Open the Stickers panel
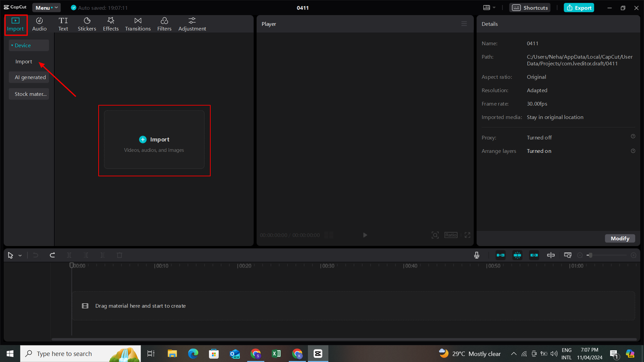Screen dimensions: 644x362 pyautogui.click(x=87, y=24)
